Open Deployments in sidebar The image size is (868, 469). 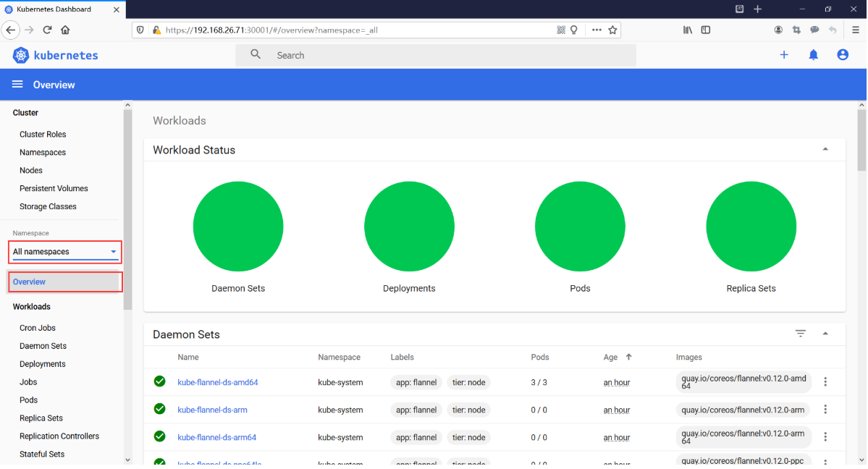[x=43, y=364]
